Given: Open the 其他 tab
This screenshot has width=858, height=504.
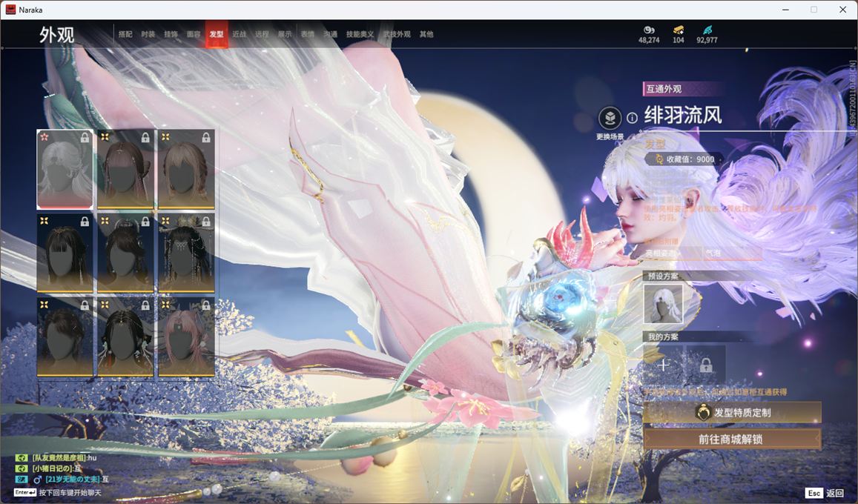Looking at the screenshot, I should [x=426, y=34].
